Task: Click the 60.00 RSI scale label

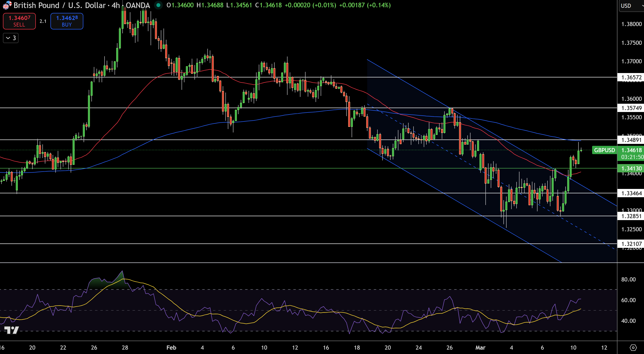Action: 628,300
